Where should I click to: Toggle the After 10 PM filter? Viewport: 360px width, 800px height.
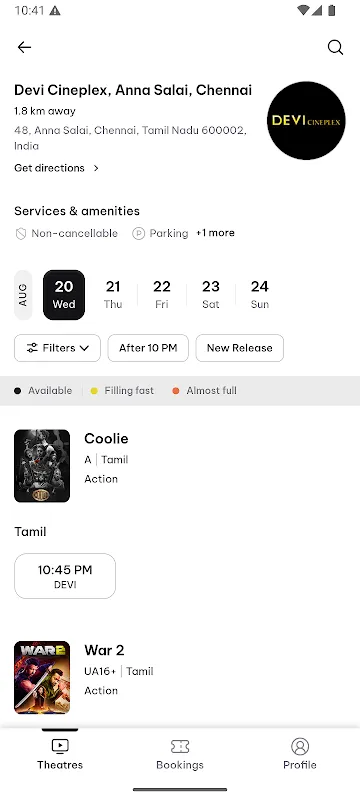point(148,348)
